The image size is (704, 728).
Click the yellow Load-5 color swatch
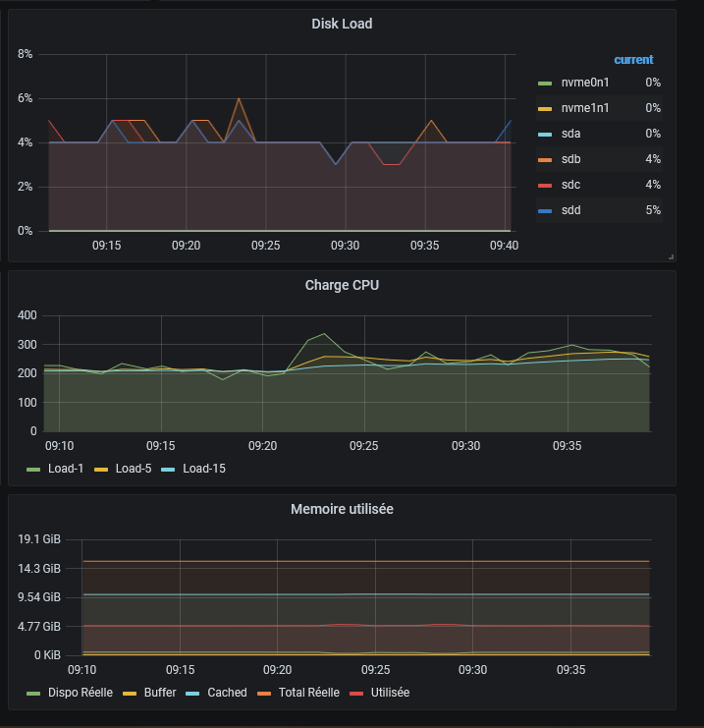(101, 470)
